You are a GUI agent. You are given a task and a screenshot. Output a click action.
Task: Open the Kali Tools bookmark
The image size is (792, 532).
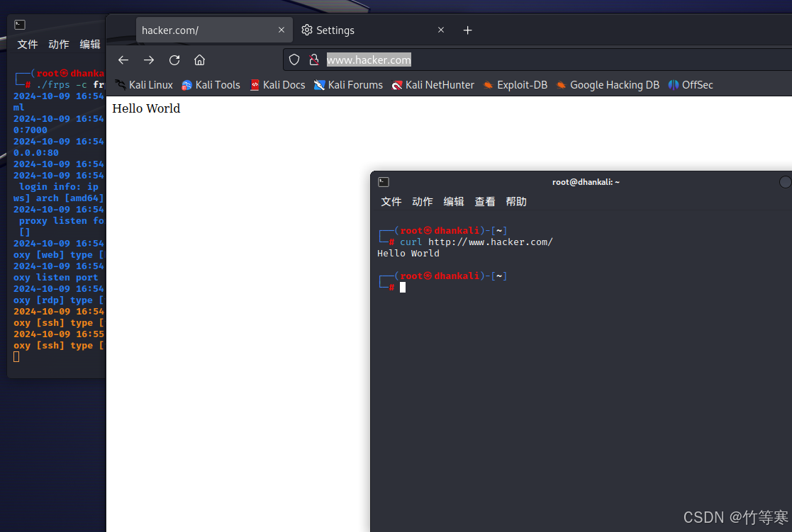[x=211, y=85]
